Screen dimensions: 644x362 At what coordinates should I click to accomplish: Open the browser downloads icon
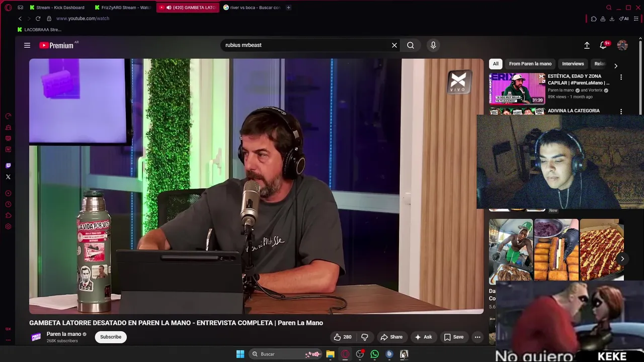(612, 19)
